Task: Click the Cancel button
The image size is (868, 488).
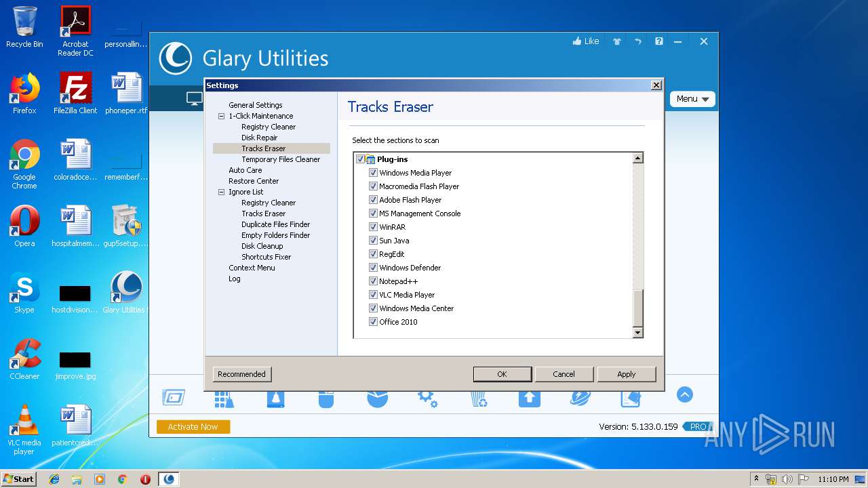Action: [564, 374]
